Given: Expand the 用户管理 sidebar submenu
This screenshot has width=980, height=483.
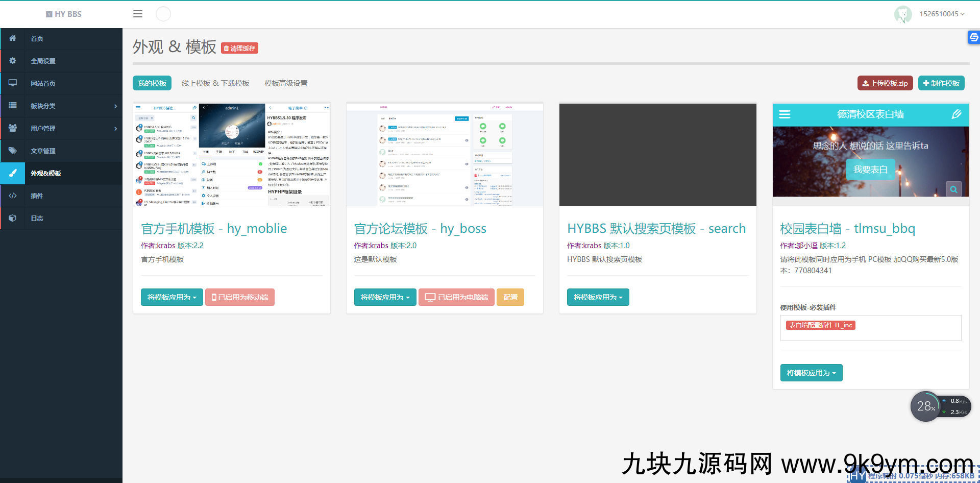Looking at the screenshot, I should click(61, 128).
